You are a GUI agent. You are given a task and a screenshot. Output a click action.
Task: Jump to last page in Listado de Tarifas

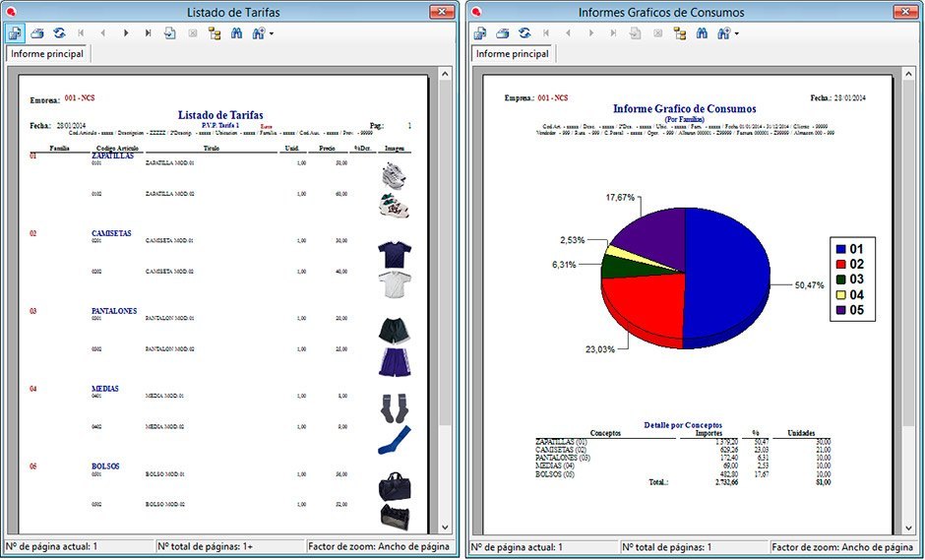[x=148, y=32]
